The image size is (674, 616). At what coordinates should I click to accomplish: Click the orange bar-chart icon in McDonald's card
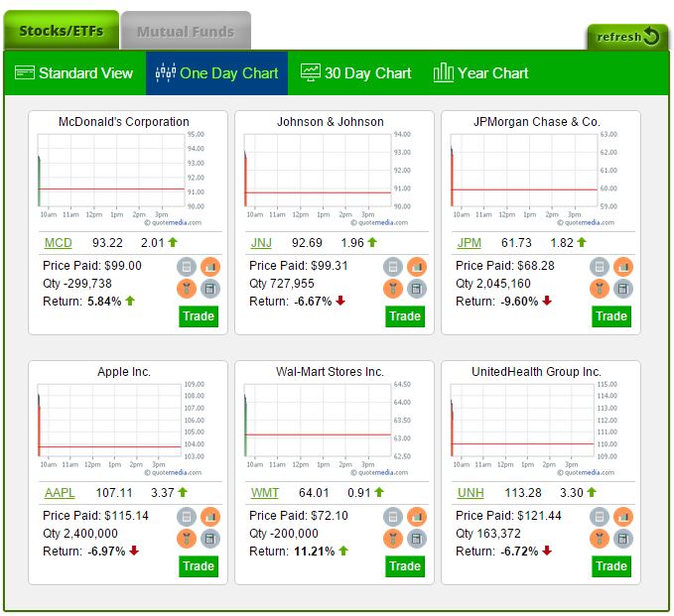tap(209, 267)
